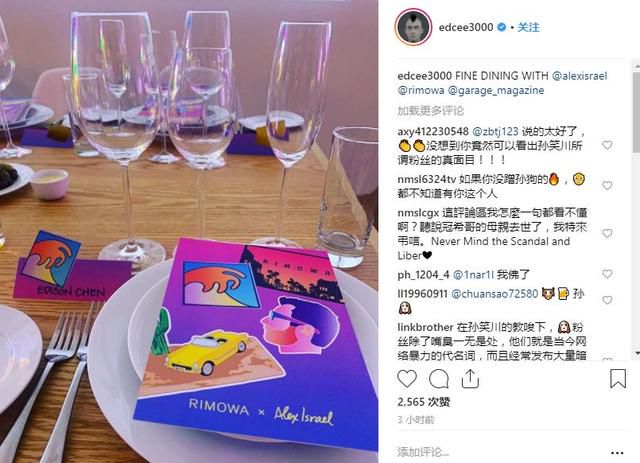640x463 pixels.
Task: Save the post with the bookmark icon
Action: (x=618, y=378)
